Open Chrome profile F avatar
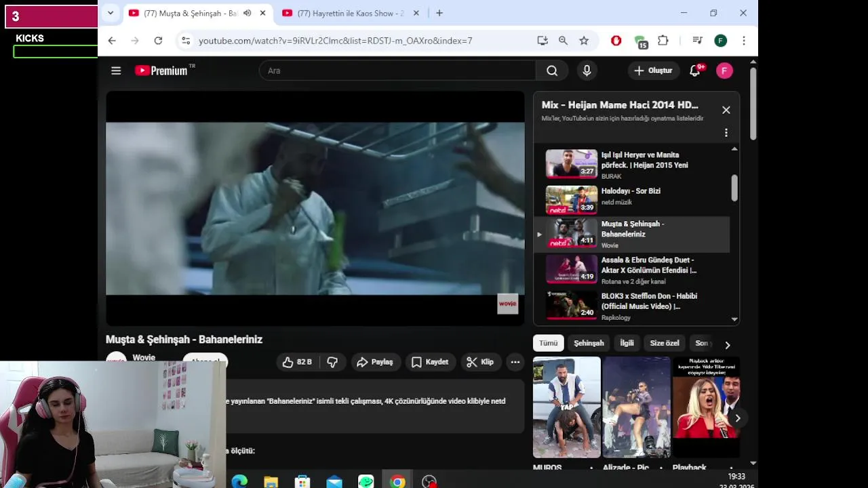The width and height of the screenshot is (868, 488). point(721,41)
